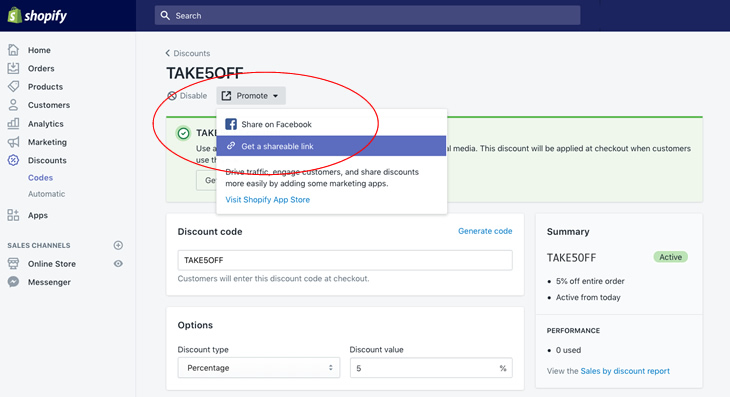Open Orders in the sidebar
Screen dimensions: 730x397
click(41, 68)
